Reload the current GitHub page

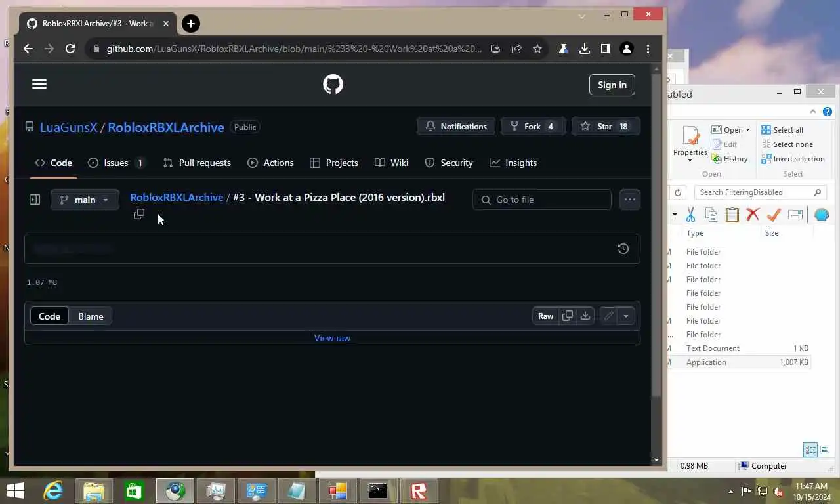[x=70, y=49]
